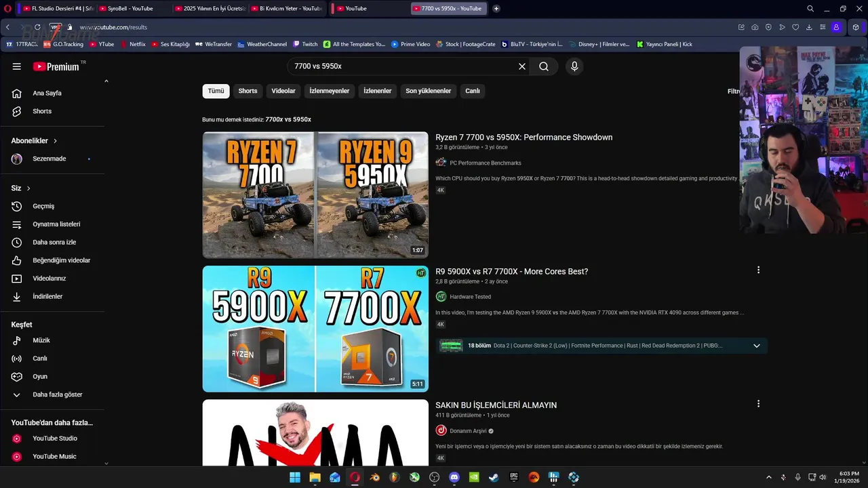
Task: Open a new browser tab with plus
Action: [x=496, y=8]
